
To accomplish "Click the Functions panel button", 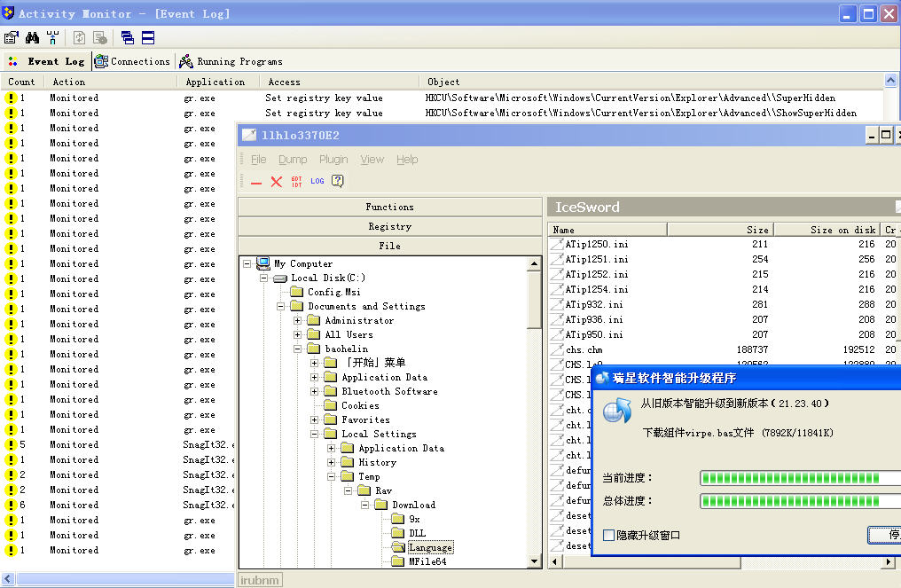I will tap(389, 207).
